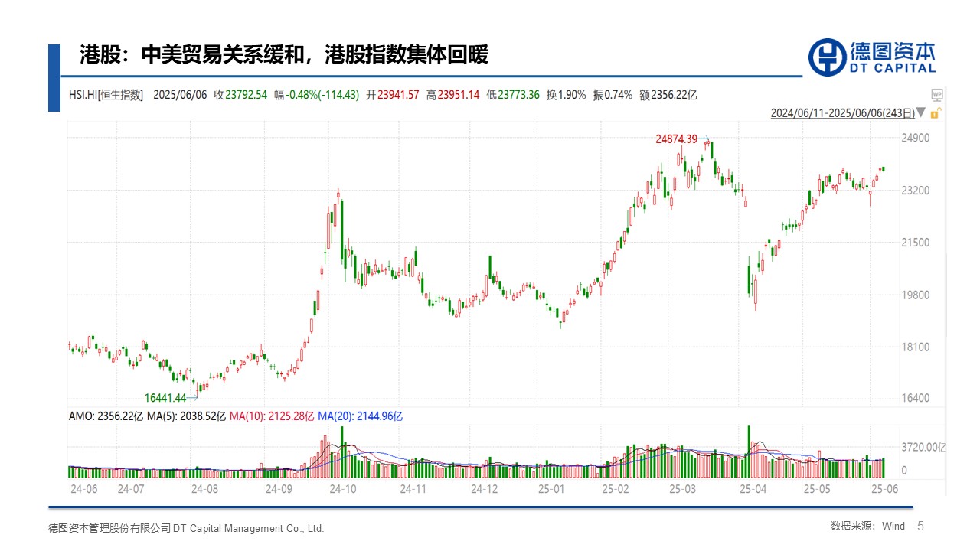
Task: Toggle the orange padlock lock icon
Action: click(x=936, y=113)
